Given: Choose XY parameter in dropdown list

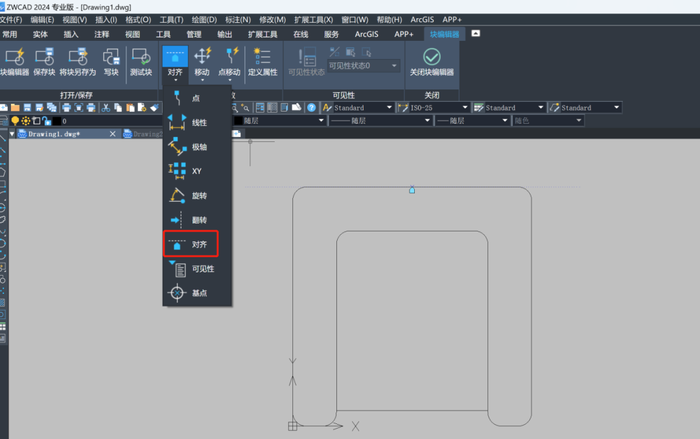Looking at the screenshot, I should click(x=197, y=171).
